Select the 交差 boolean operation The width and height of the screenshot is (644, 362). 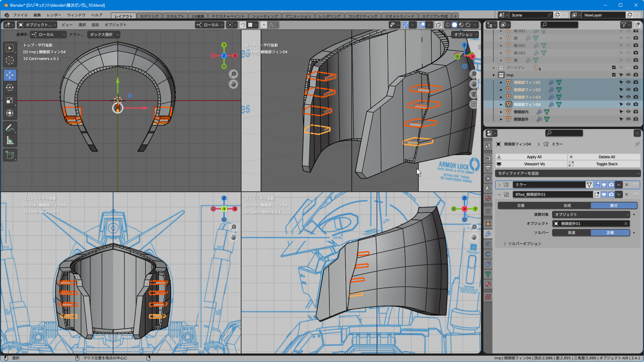pyautogui.click(x=521, y=205)
